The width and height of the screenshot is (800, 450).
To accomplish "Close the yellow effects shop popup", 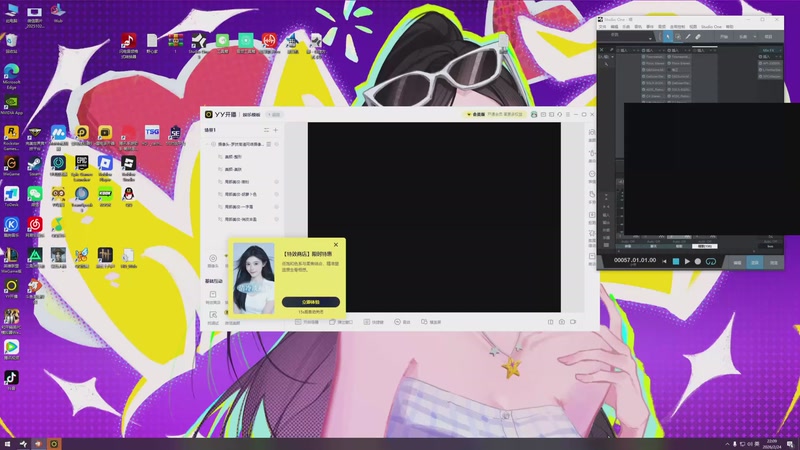I will pyautogui.click(x=336, y=245).
